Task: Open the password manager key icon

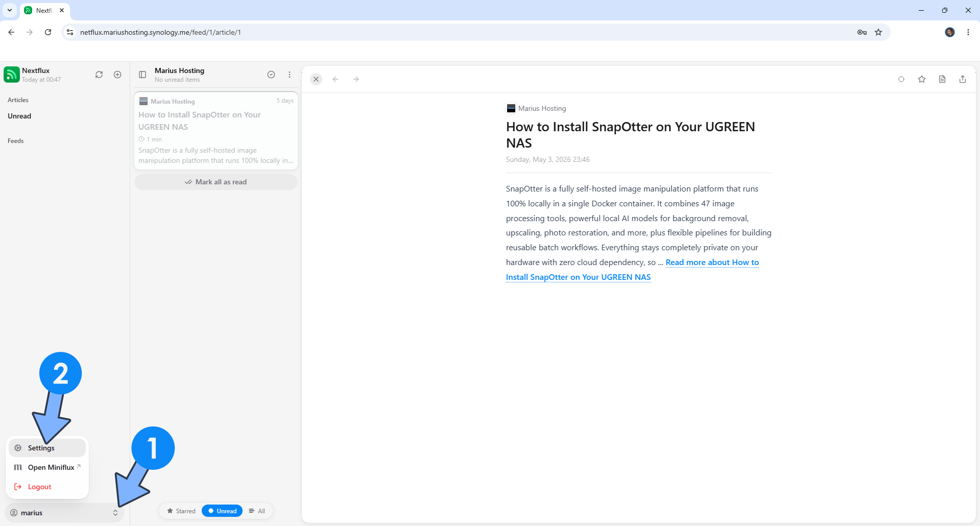Action: (x=862, y=32)
